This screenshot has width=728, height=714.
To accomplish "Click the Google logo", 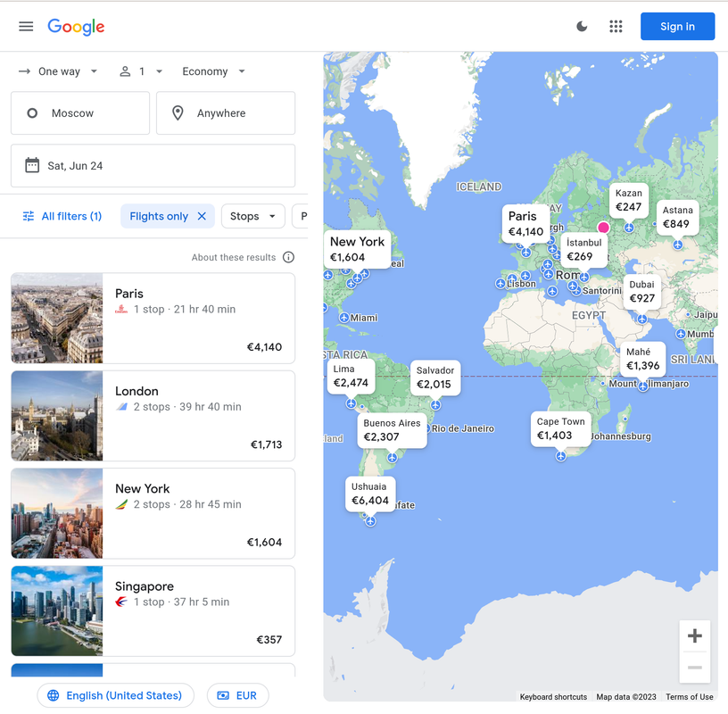I will (x=76, y=27).
